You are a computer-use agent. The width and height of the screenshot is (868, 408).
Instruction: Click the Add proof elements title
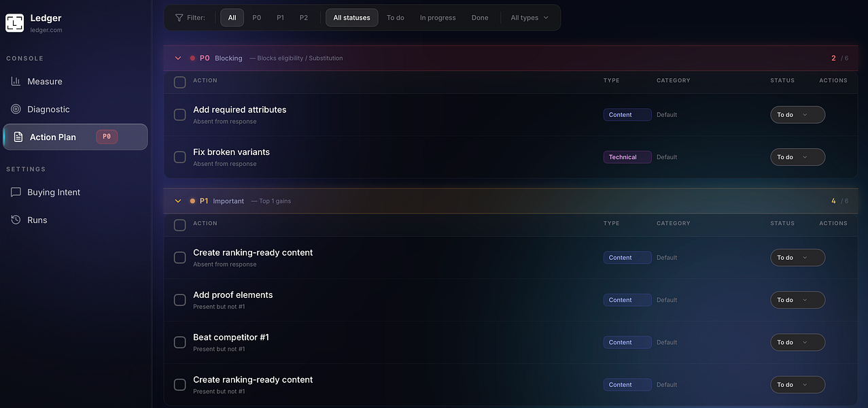pyautogui.click(x=233, y=294)
